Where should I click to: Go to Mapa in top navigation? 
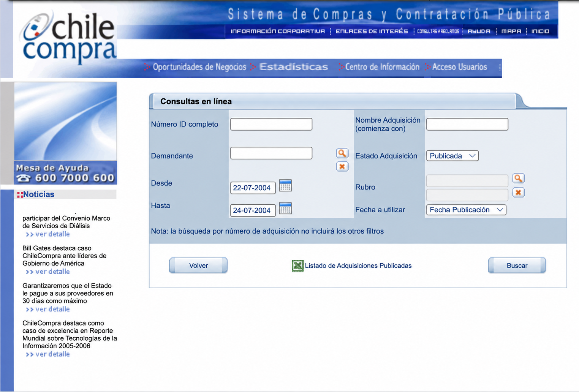[511, 31]
